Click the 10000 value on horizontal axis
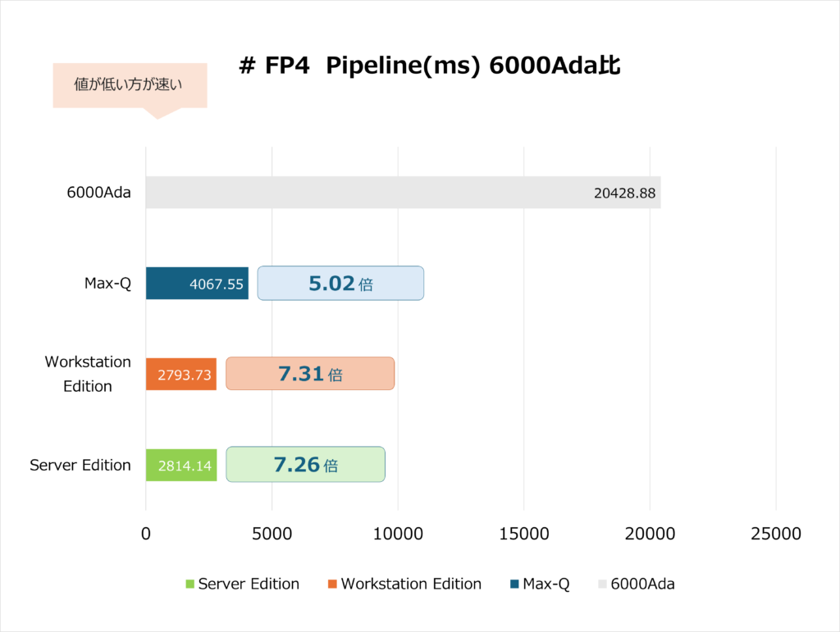Viewport: 840px width, 632px height. (398, 534)
